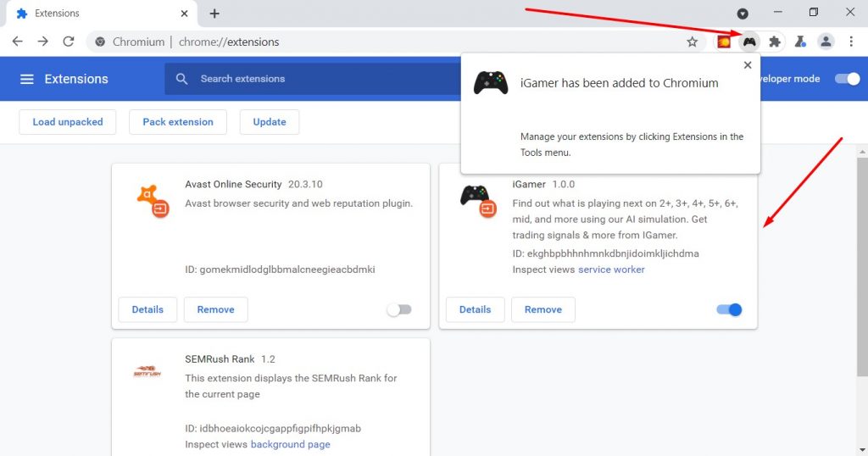Open SEMRush Rank background page link
The image size is (868, 456).
click(290, 444)
